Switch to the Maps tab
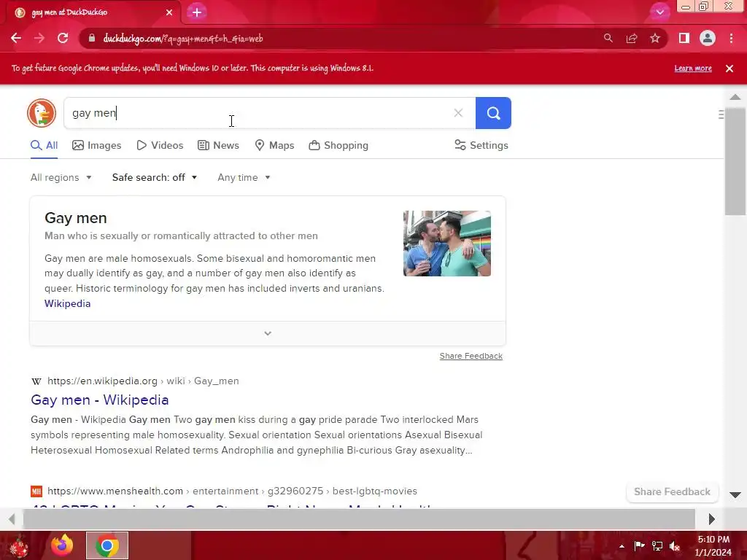This screenshot has width=747, height=560. click(x=274, y=145)
